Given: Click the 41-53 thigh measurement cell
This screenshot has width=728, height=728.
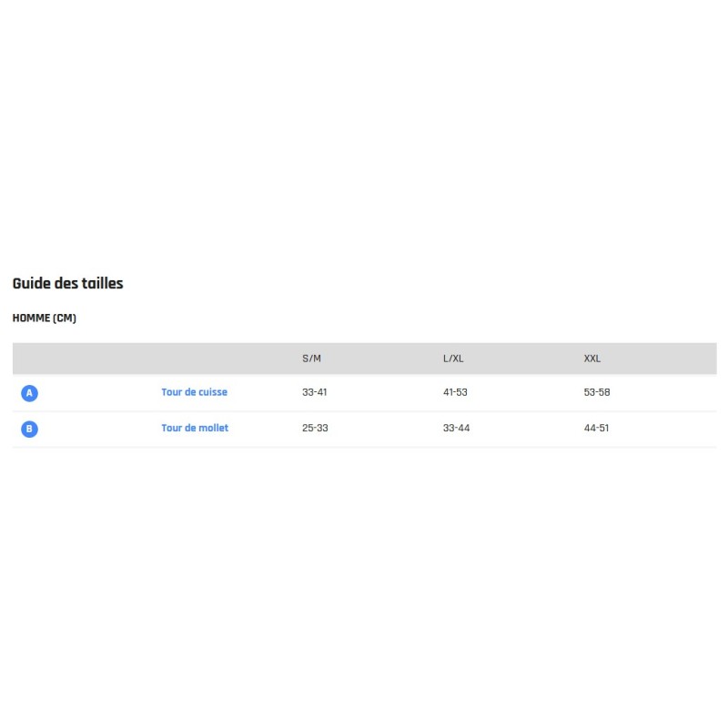Looking at the screenshot, I should tap(455, 392).
